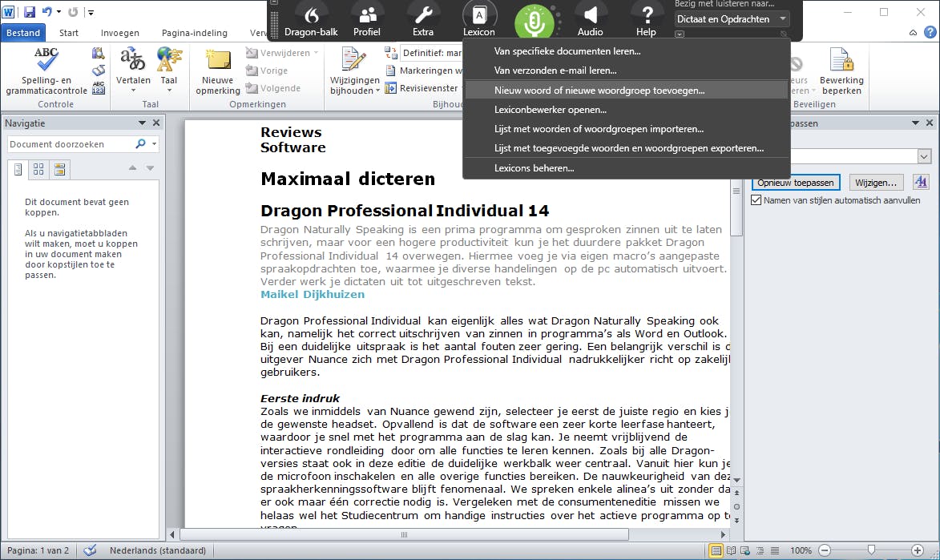Image resolution: width=940 pixels, height=560 pixels.
Task: Click the ABC 123 word count icon
Action: coord(99,88)
